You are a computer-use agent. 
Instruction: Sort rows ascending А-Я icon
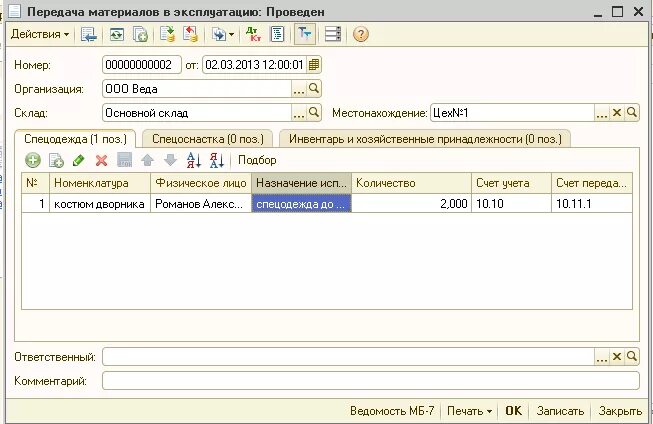click(194, 160)
